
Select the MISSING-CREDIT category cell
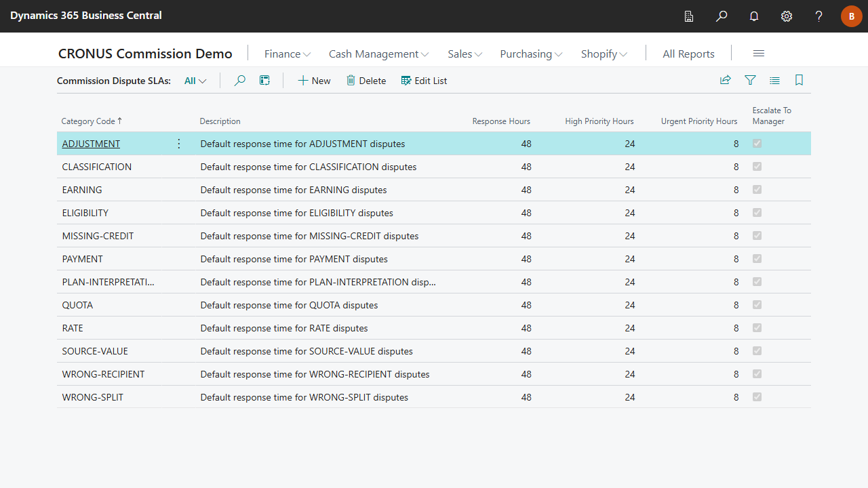[98, 236]
